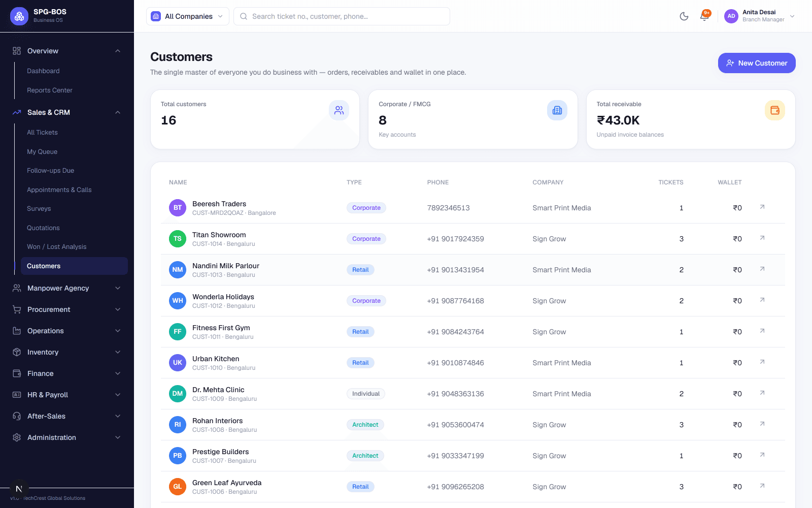Click PB avatar for Prestige Builders
The image size is (812, 508).
(178, 456)
